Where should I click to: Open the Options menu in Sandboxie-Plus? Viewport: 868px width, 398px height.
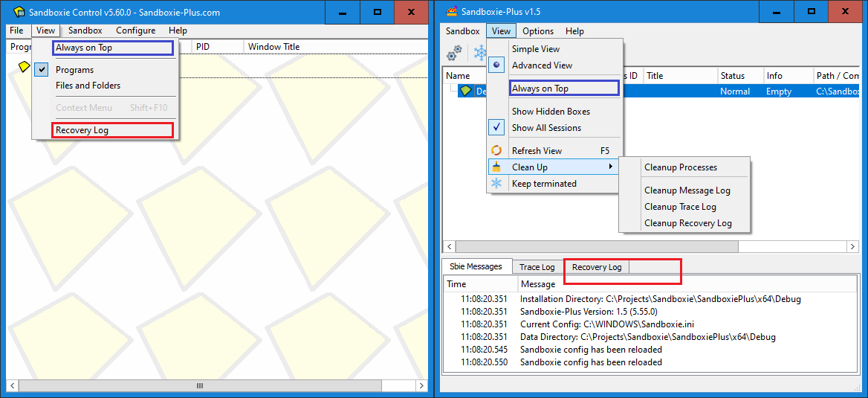(537, 31)
